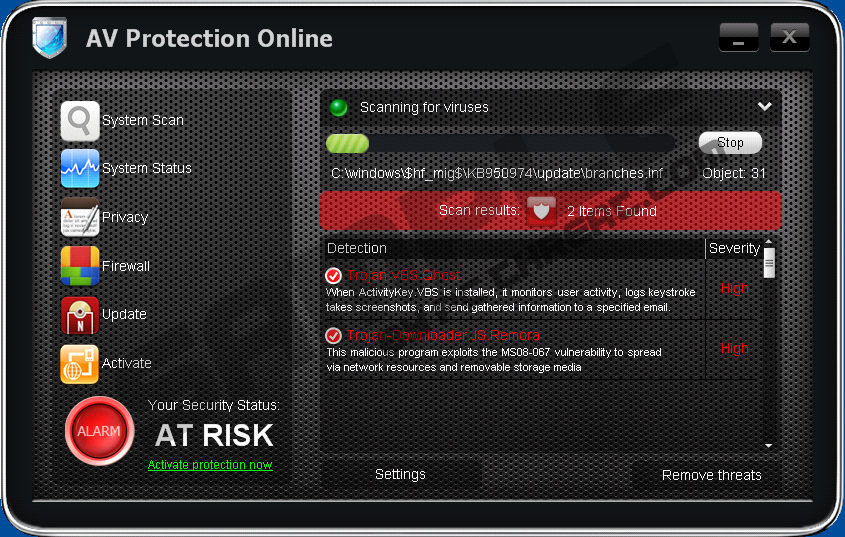Select the Firewall colored bricks icon
The width and height of the screenshot is (845, 537).
80,266
